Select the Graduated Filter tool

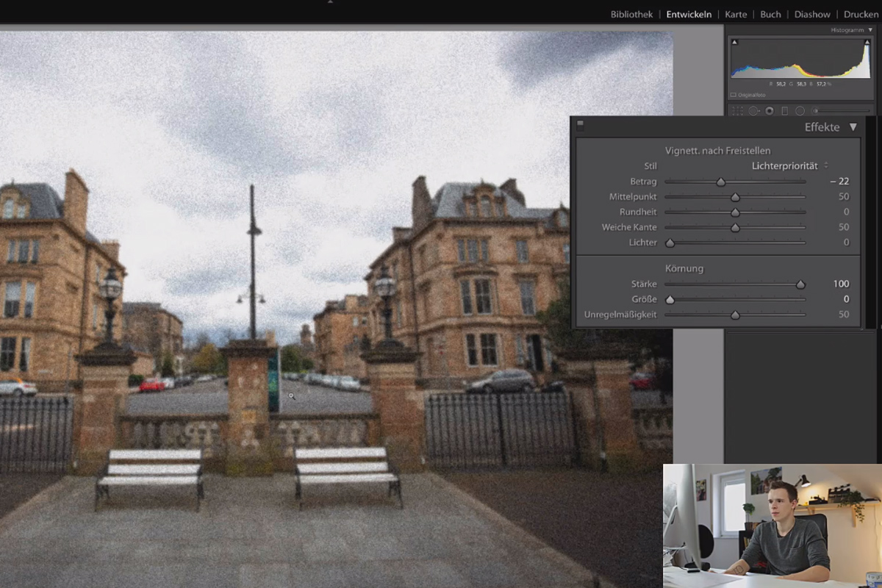click(x=784, y=111)
